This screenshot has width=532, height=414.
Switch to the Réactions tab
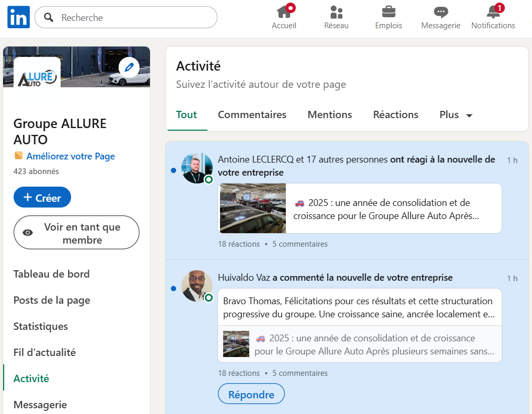click(x=396, y=115)
